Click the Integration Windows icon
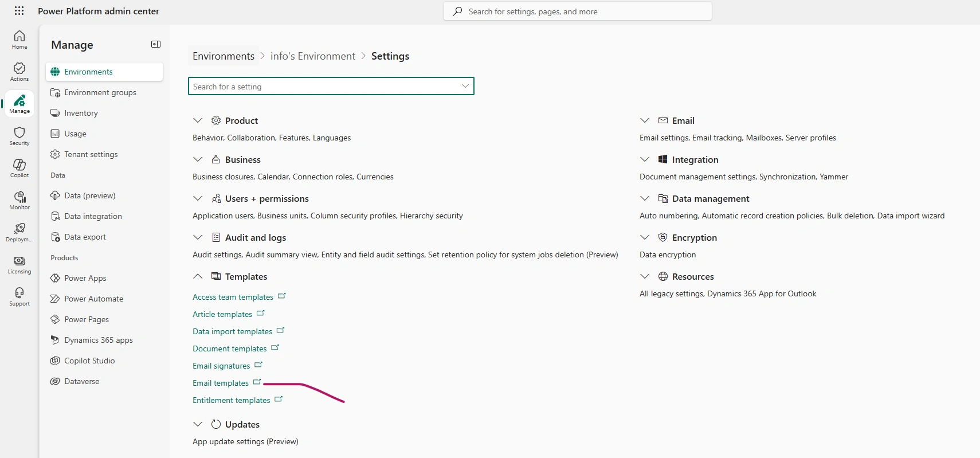Image resolution: width=980 pixels, height=458 pixels. tap(663, 159)
